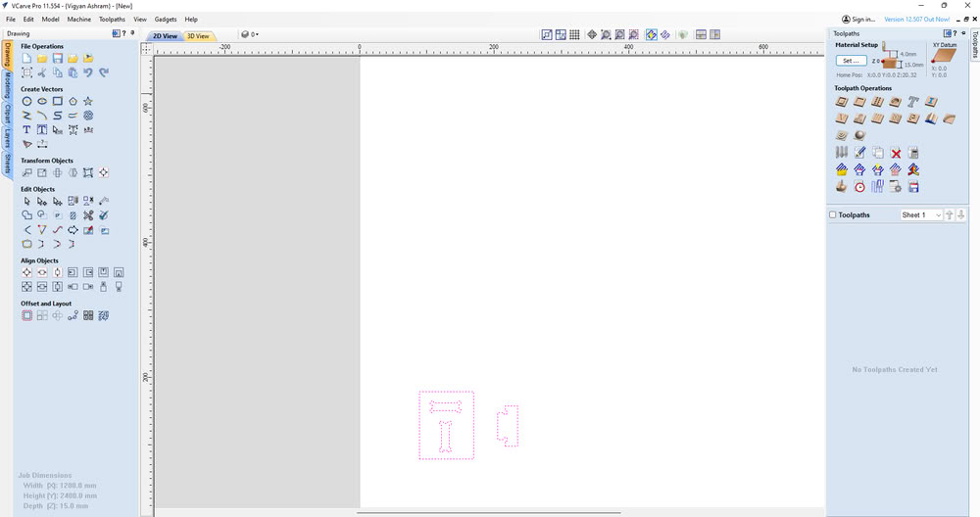Open the layer dropdown showing 0
980x517 pixels.
click(x=250, y=35)
